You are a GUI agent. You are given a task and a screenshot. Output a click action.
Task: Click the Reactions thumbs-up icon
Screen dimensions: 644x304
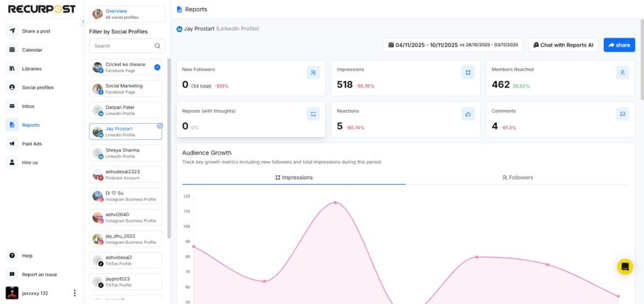[468, 114]
